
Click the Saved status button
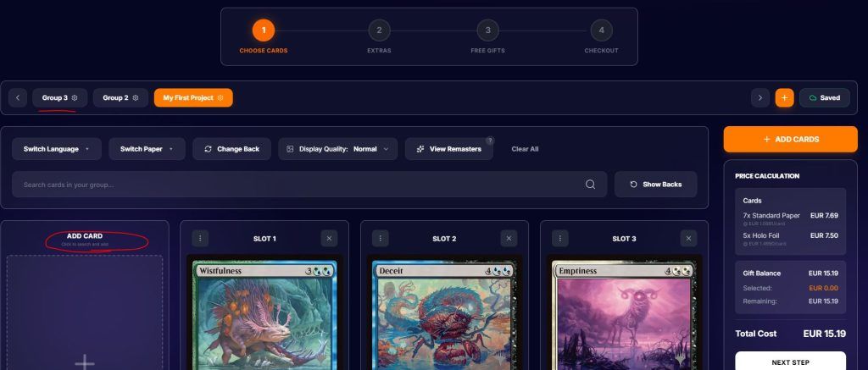pos(824,98)
